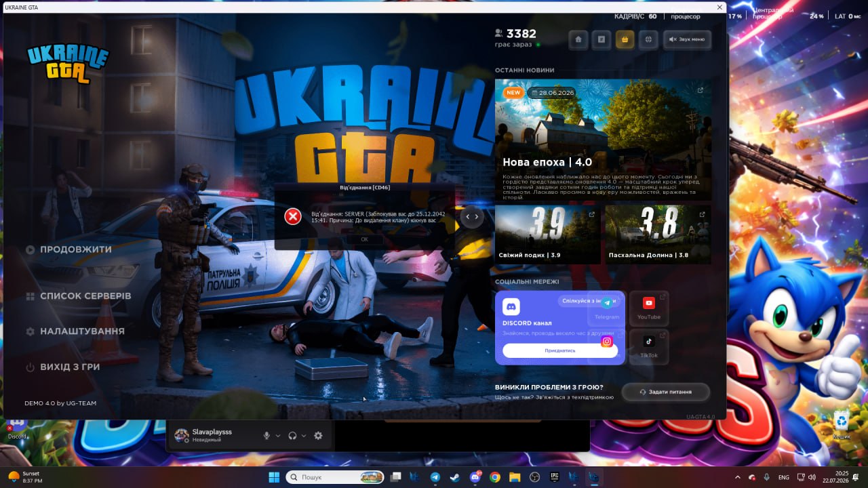Image resolution: width=868 pixels, height=488 pixels.
Task: Switch the ENG input language indicator
Action: click(784, 477)
